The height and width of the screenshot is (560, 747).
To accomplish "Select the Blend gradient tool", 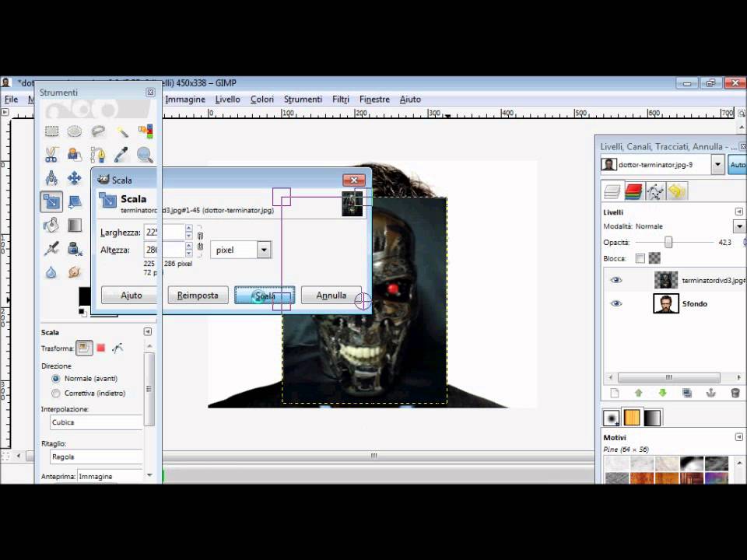I will click(x=75, y=225).
